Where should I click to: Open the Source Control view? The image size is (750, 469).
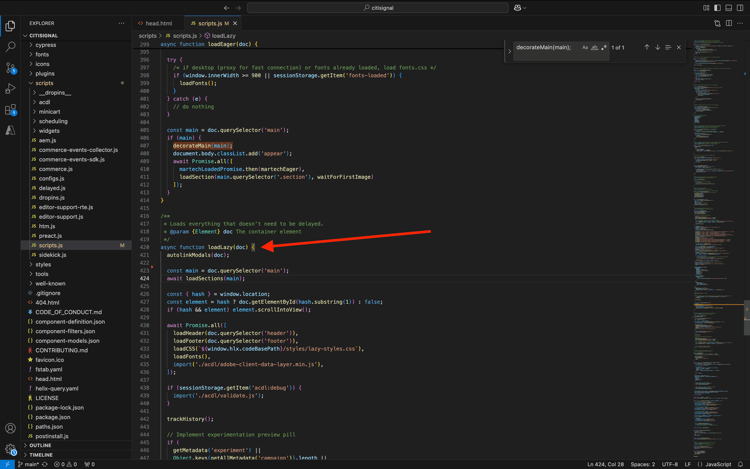pos(11,68)
